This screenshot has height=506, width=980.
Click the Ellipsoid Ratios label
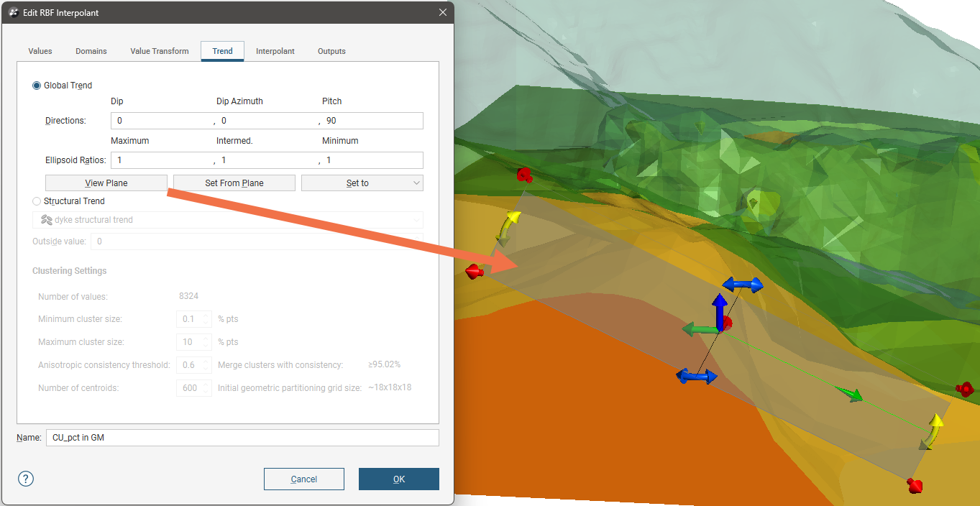coord(75,160)
